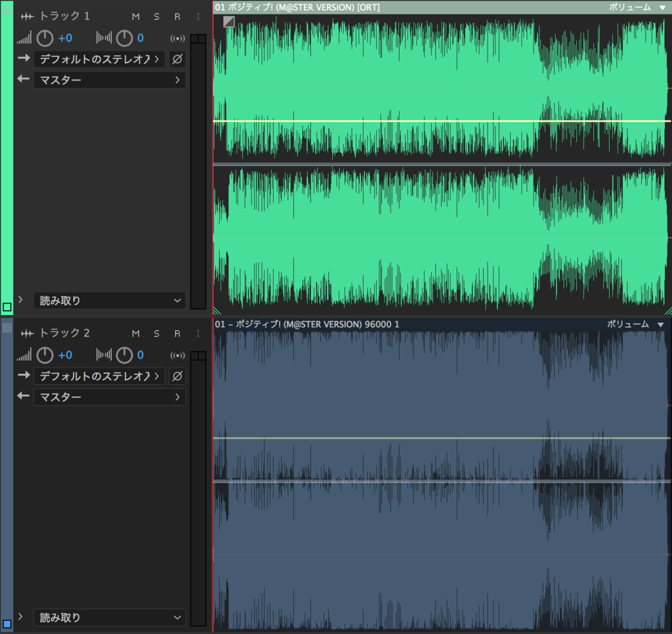Solo Track 2 with the S button
Screen dimensions: 672x634
point(156,333)
